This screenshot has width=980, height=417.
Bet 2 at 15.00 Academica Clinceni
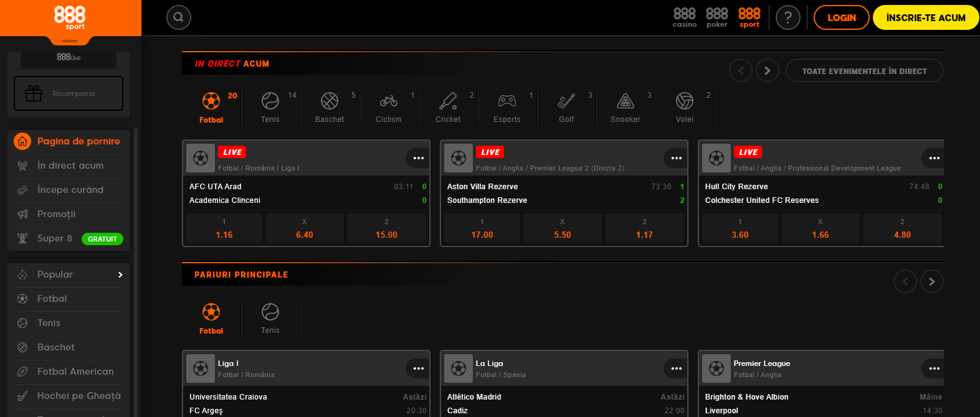[x=386, y=228]
